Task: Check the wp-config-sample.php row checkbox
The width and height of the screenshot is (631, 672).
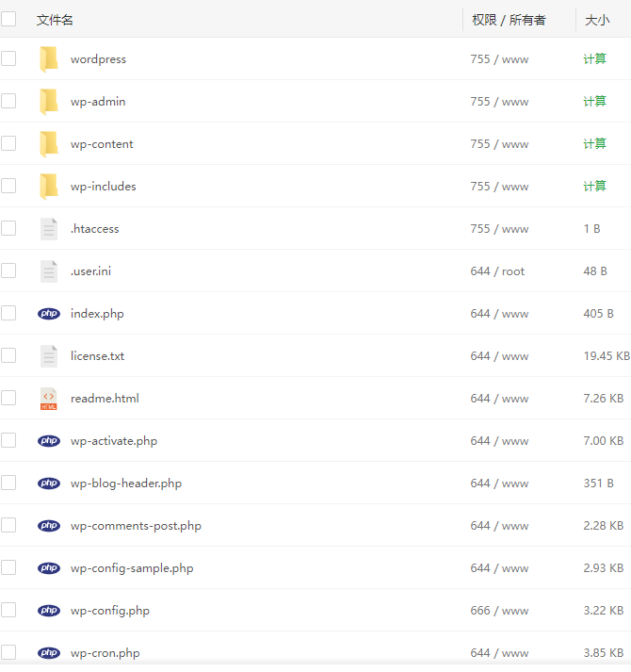Action: tap(8, 568)
